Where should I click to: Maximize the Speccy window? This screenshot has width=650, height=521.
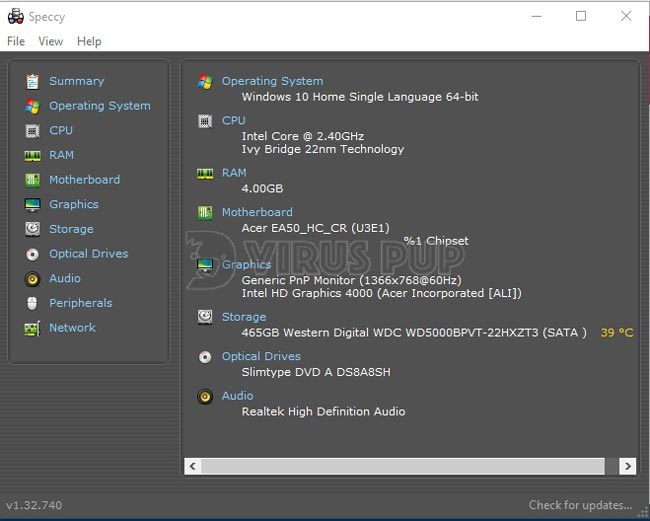tap(581, 16)
